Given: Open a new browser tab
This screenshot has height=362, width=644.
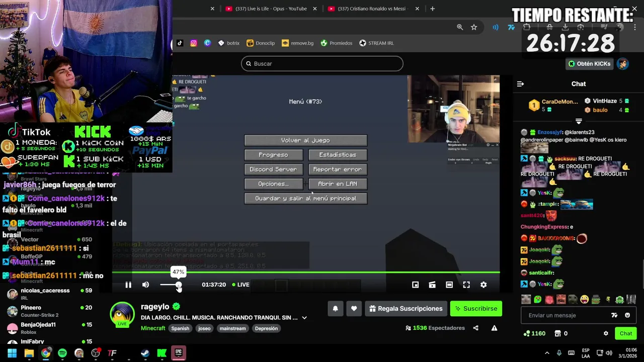Looking at the screenshot, I should click(x=433, y=9).
